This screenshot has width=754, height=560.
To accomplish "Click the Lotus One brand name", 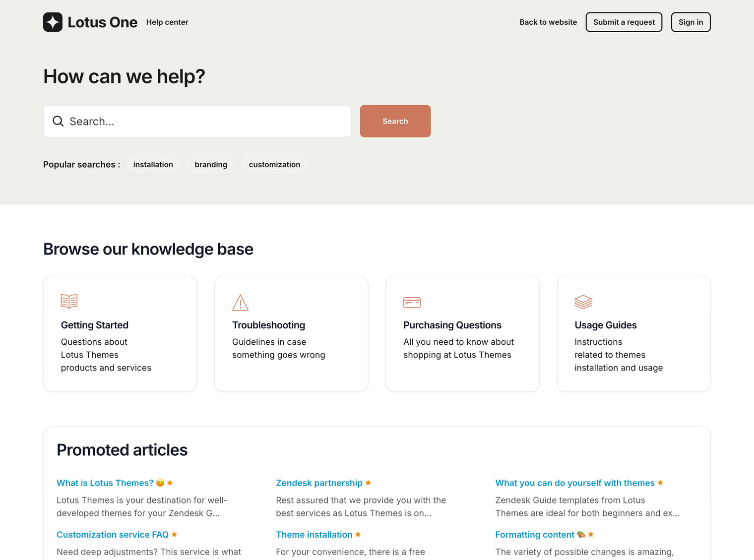I will click(x=103, y=22).
